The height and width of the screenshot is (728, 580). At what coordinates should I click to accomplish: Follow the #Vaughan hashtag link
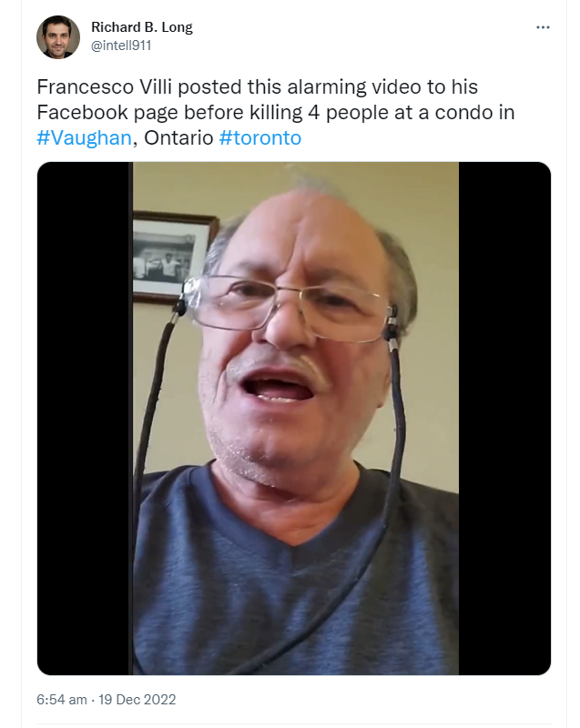(x=84, y=138)
